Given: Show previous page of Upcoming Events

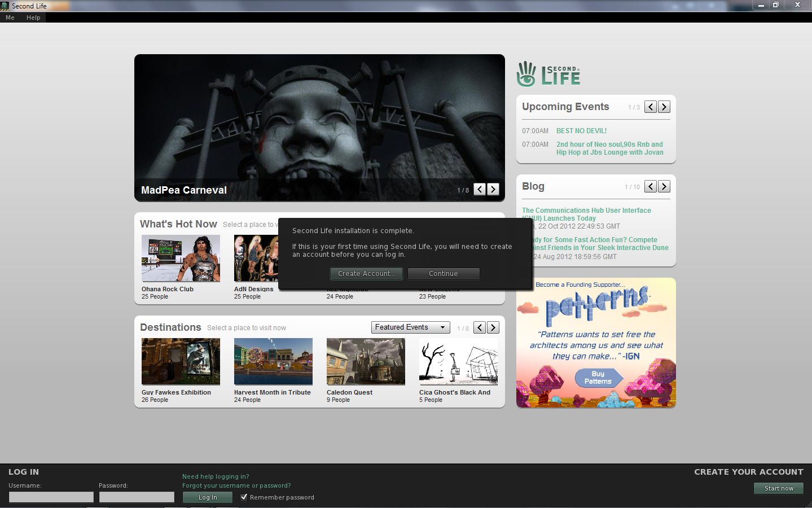Looking at the screenshot, I should (x=651, y=107).
